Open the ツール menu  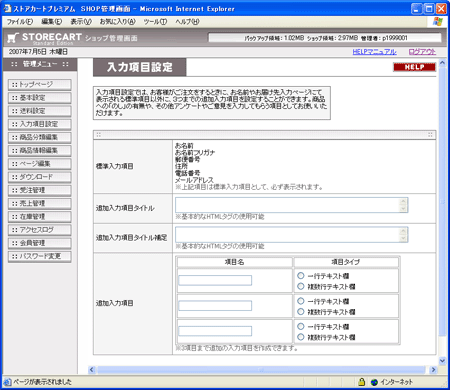(155, 22)
